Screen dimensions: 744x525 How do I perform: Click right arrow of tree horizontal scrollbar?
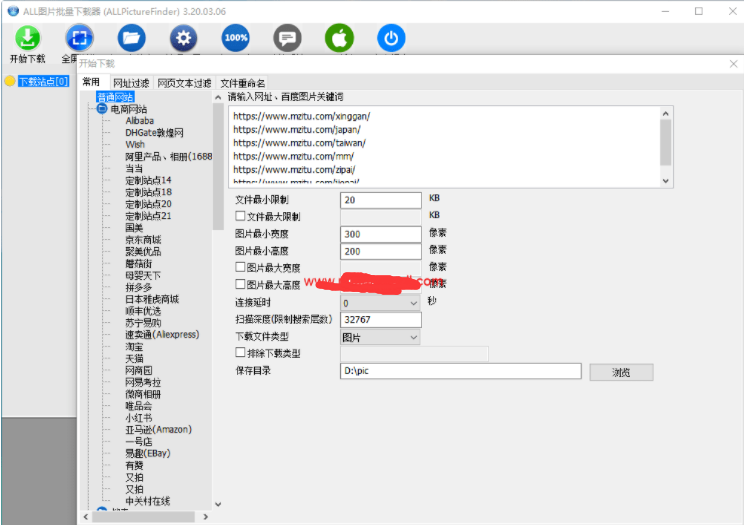pos(205,516)
